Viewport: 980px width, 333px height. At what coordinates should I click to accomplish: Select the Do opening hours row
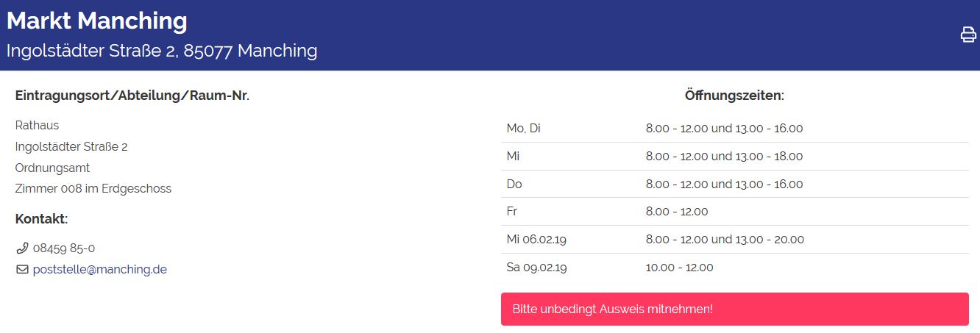[734, 185]
